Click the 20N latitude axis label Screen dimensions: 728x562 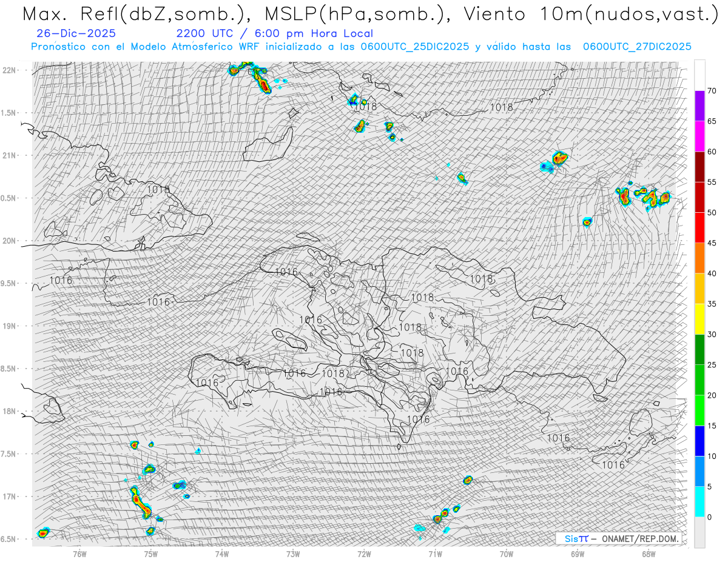click(x=10, y=241)
